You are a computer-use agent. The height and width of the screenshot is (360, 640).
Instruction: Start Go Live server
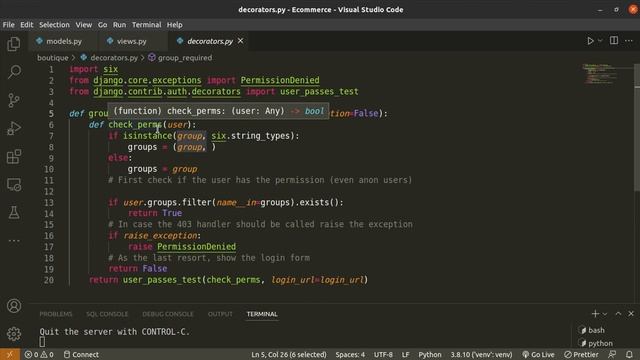[539, 354]
